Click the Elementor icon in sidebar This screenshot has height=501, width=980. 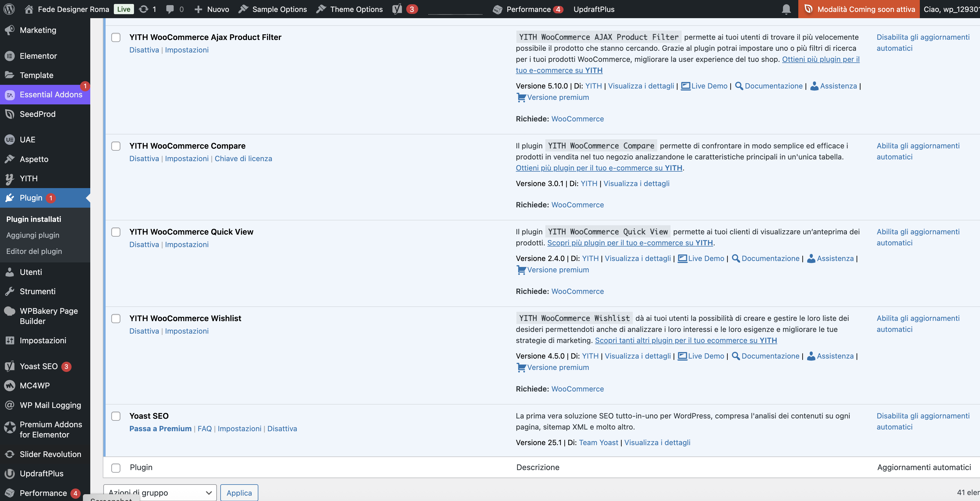pos(10,56)
